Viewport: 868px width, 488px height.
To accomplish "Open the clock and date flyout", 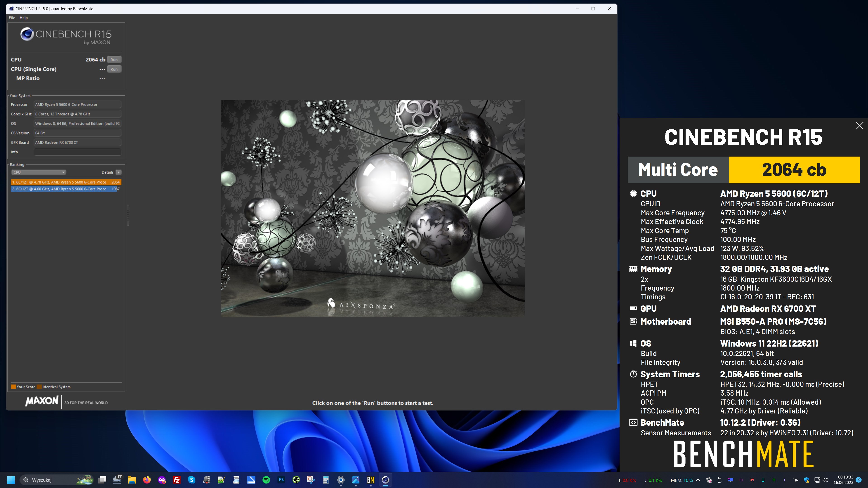I will [843, 480].
